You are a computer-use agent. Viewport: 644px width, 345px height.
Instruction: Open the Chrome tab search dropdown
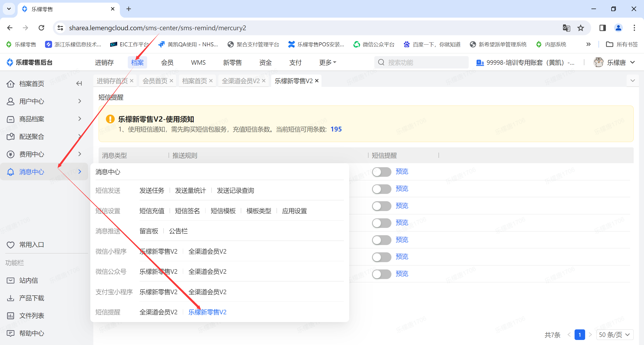click(x=9, y=9)
